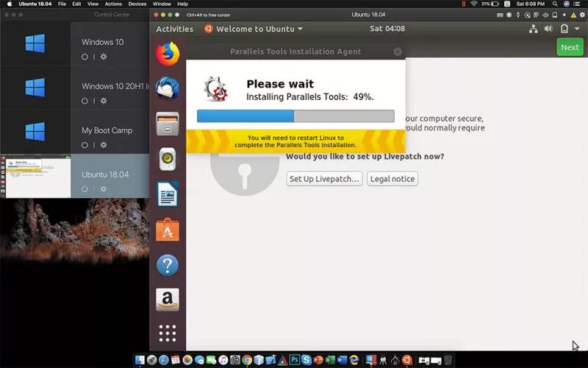Click power icon for Windows 10 VM
Screen dimensions: 588x368
click(85, 57)
